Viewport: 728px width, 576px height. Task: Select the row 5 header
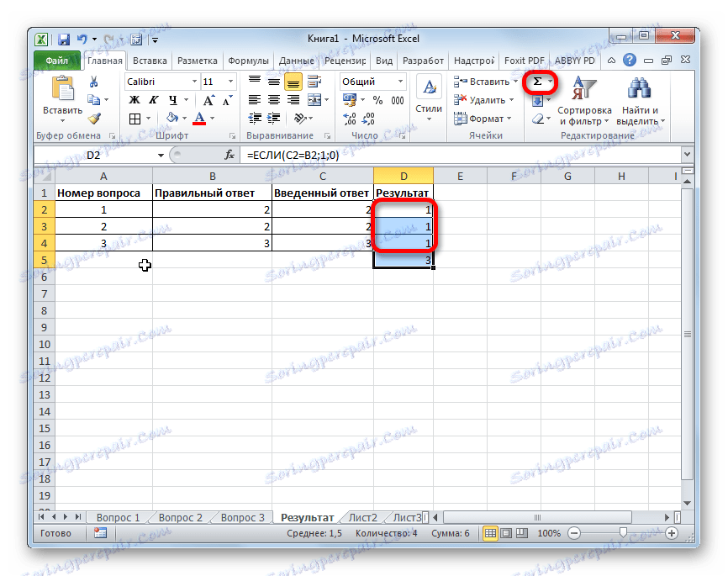click(x=44, y=260)
